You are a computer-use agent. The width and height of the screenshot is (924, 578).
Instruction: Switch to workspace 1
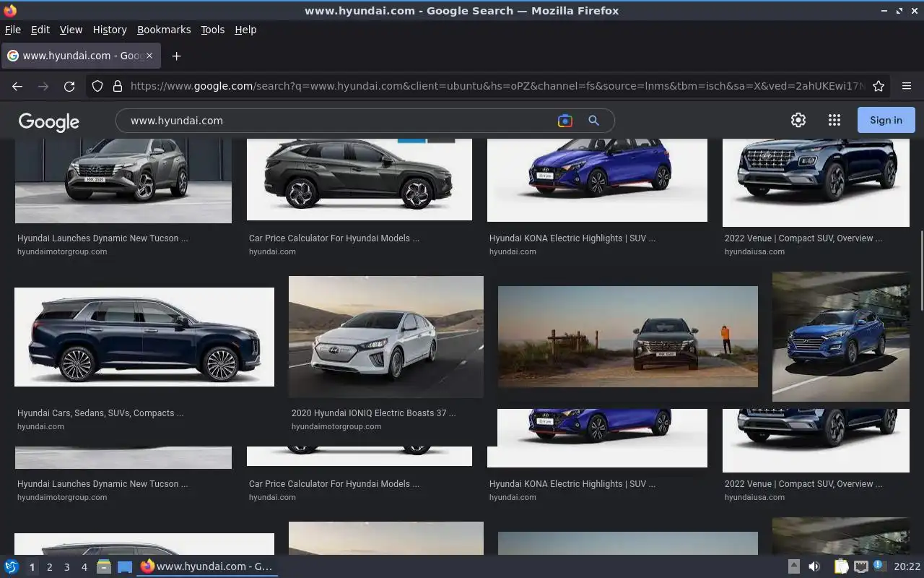point(32,567)
